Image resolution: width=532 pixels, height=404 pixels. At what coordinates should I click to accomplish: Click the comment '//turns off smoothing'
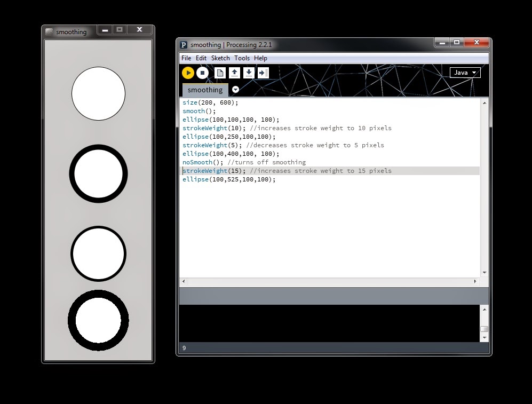pyautogui.click(x=267, y=162)
